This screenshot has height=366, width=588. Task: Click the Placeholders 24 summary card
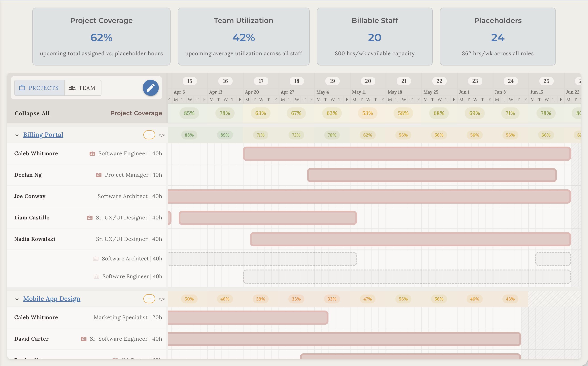[498, 37]
